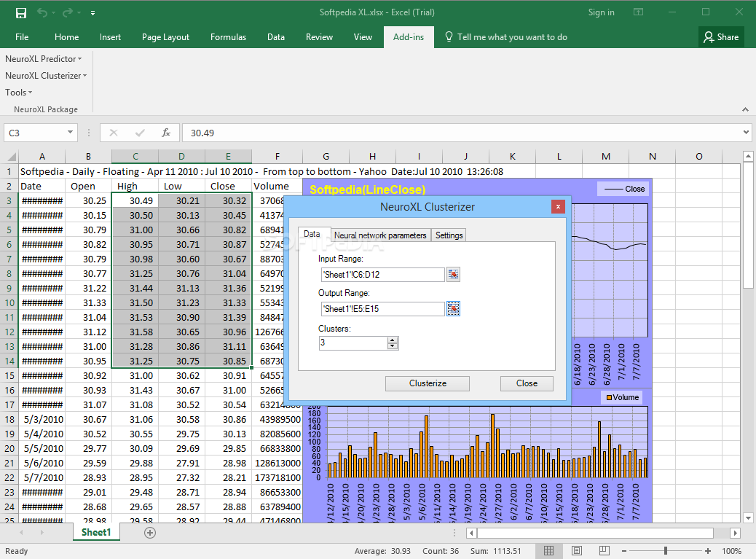This screenshot has height=559, width=756.
Task: Click the Input Range text field
Action: pyautogui.click(x=382, y=275)
